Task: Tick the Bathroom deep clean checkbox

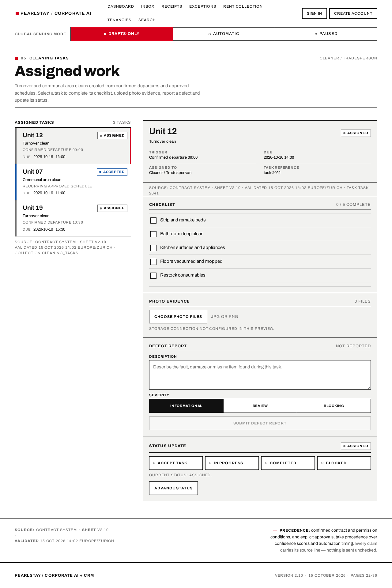Action: click(153, 234)
